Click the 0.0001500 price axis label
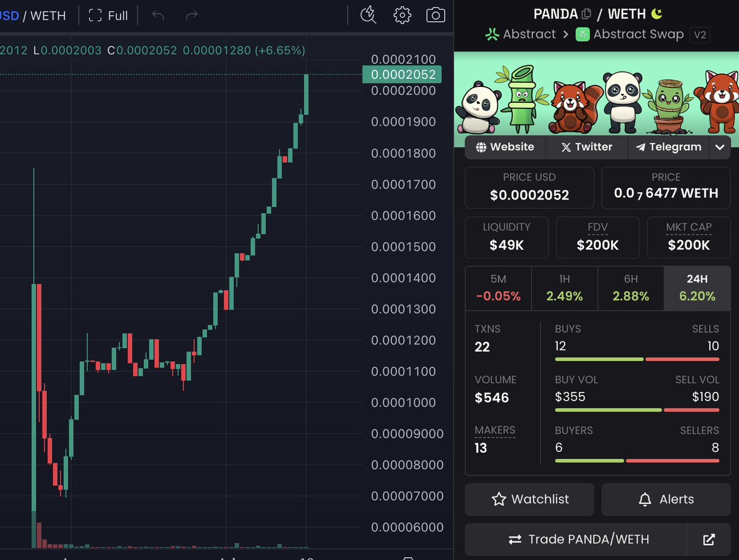 [403, 247]
